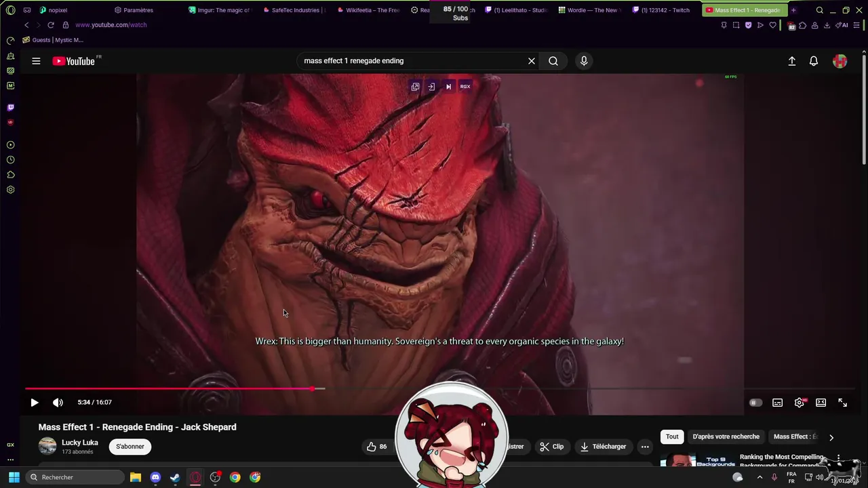
Task: Open Clip creation button
Action: click(552, 447)
